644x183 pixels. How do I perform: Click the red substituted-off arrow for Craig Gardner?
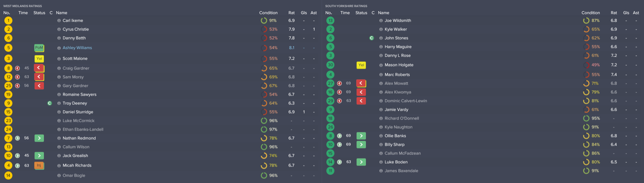coord(39,68)
